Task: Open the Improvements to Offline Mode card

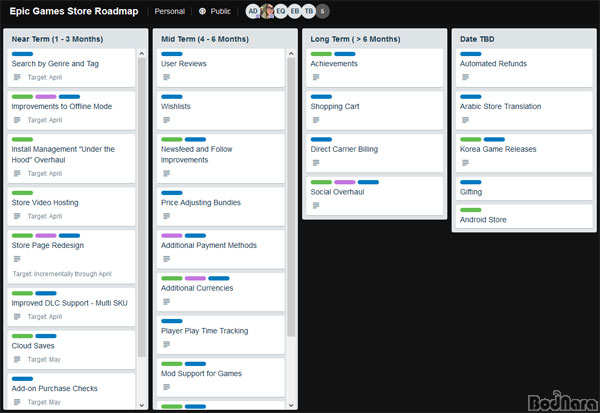Action: tap(71, 110)
